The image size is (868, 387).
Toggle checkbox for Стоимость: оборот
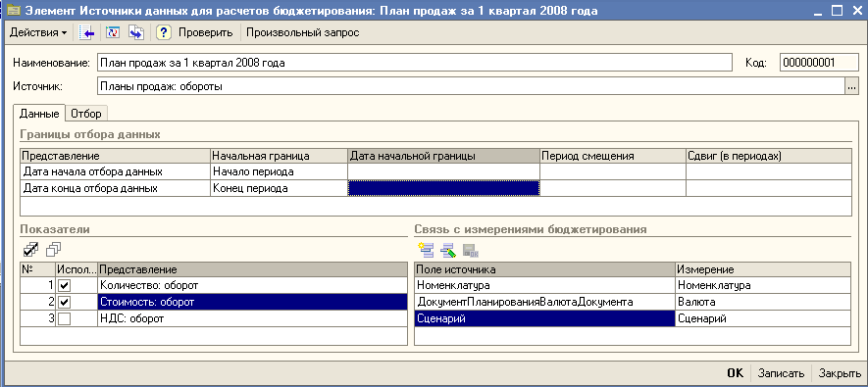point(65,303)
